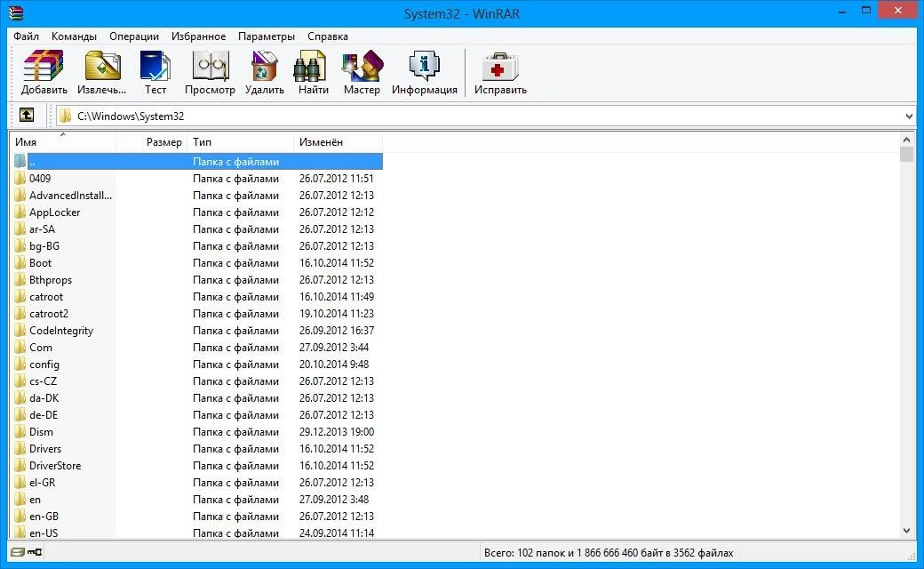Screen dimensions: 924x569
Task: Click the scrollbar down arrow
Action: (x=906, y=531)
